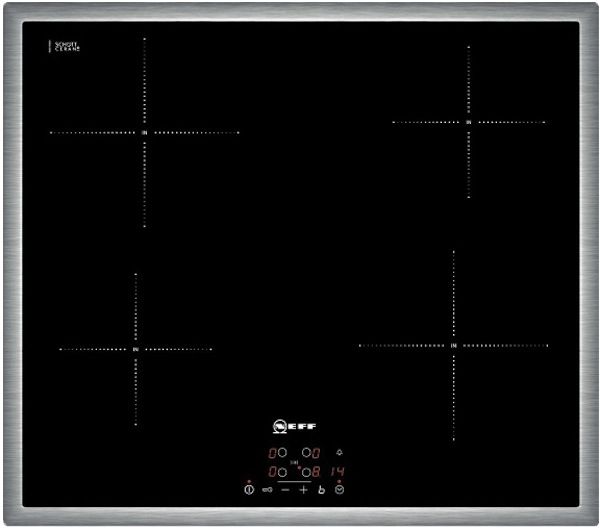Select the rear-left cooking zone circle
600x529 pixels.
[282, 453]
